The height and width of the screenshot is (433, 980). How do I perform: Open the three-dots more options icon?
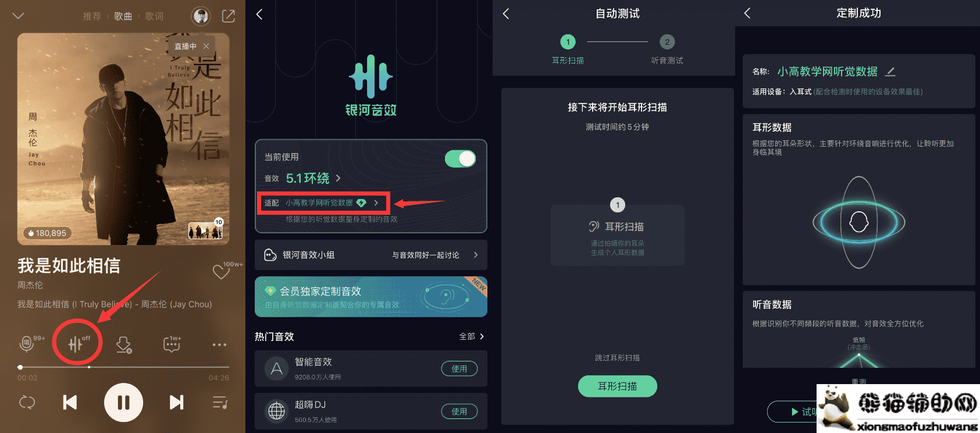(x=219, y=345)
